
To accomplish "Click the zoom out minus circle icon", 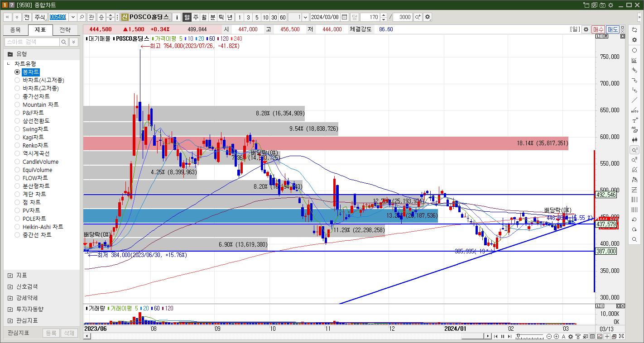I will pyautogui.click(x=549, y=336).
